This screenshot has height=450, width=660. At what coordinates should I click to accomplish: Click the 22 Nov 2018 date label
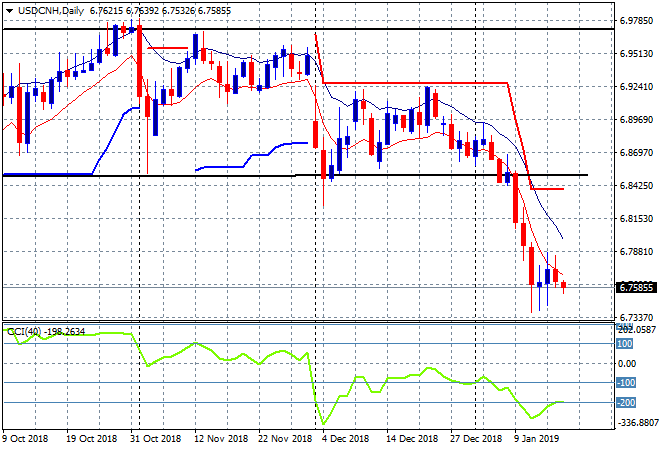point(285,439)
